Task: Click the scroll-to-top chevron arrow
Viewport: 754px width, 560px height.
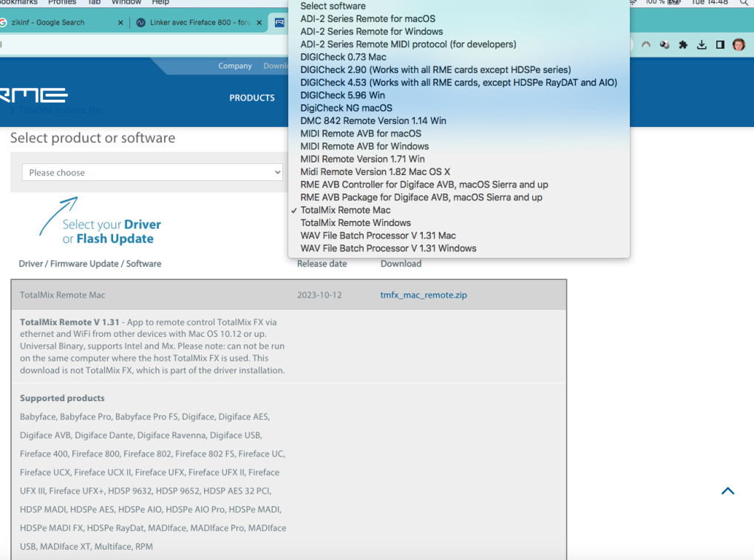Action: point(727,491)
